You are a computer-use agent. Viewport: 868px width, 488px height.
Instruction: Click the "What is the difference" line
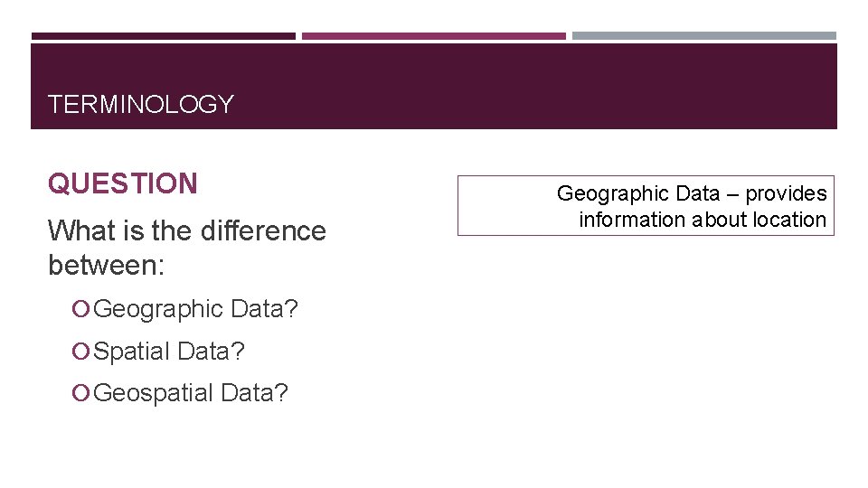186,231
